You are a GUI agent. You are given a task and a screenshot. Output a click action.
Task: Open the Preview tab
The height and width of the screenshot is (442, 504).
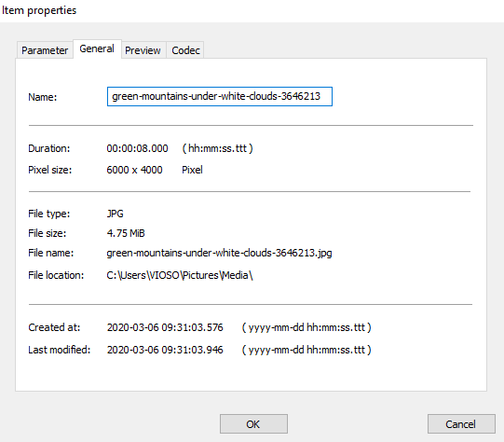tap(143, 50)
